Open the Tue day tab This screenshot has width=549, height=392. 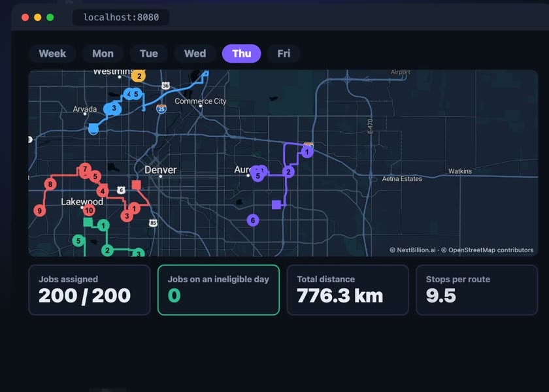pos(149,54)
